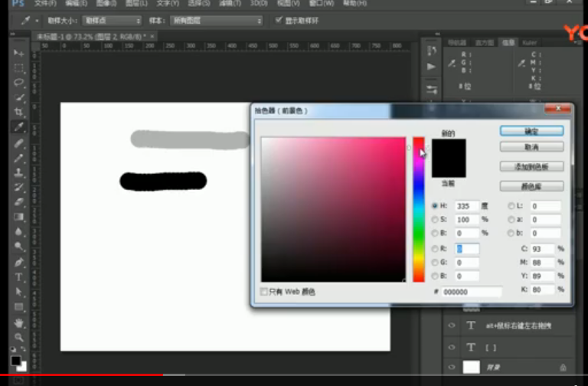Select the History Brush tool
Viewport: 588px width, 386px height.
pyautogui.click(x=18, y=187)
